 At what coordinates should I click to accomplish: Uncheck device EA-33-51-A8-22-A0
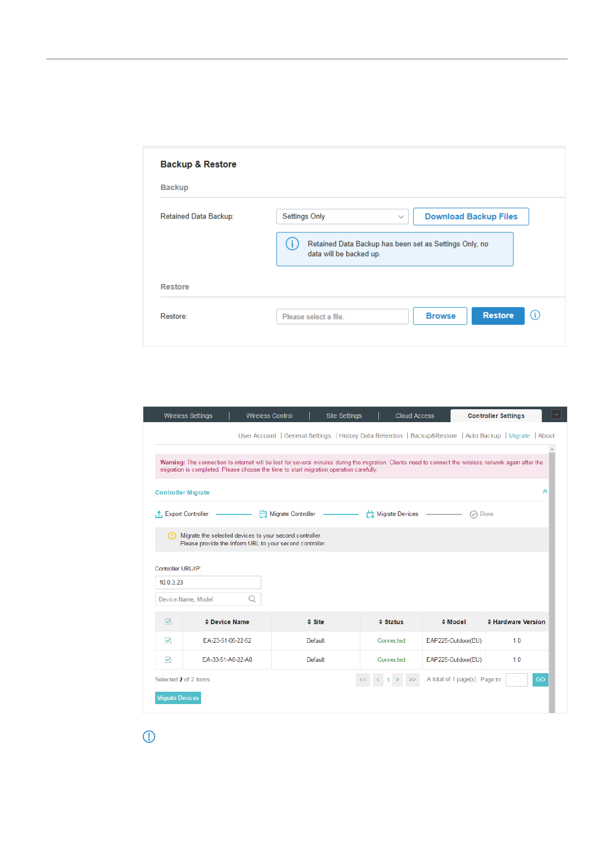[x=168, y=660]
